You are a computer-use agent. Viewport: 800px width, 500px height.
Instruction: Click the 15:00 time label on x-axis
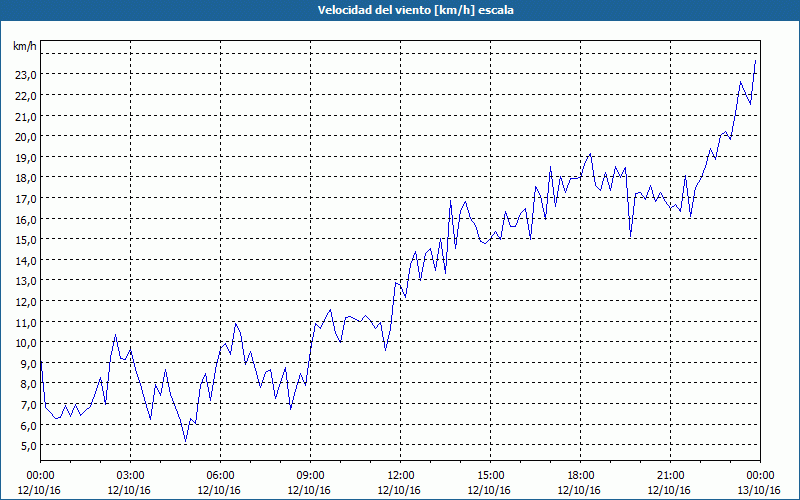click(x=490, y=476)
